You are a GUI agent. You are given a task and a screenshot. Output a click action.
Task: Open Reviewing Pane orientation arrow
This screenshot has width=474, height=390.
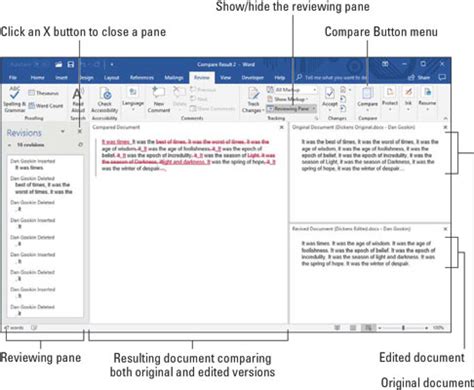click(314, 108)
